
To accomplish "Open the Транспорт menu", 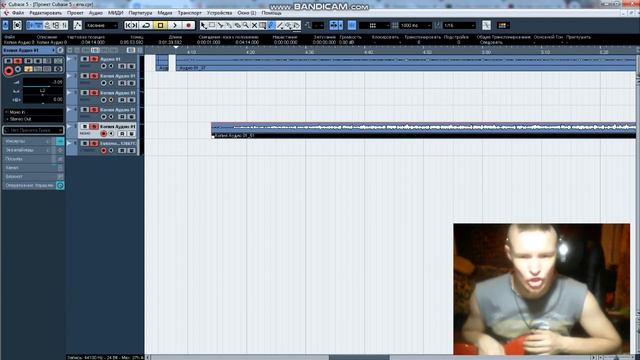I will (189, 13).
